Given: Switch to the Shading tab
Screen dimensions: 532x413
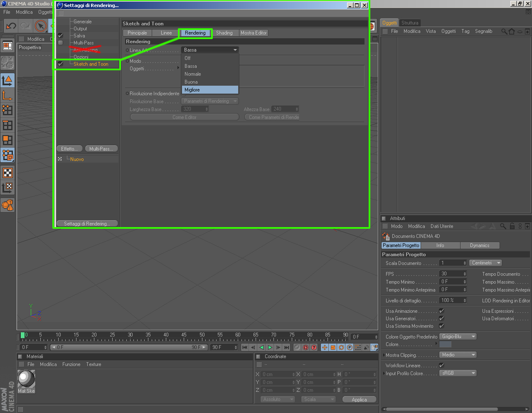Looking at the screenshot, I should (224, 33).
